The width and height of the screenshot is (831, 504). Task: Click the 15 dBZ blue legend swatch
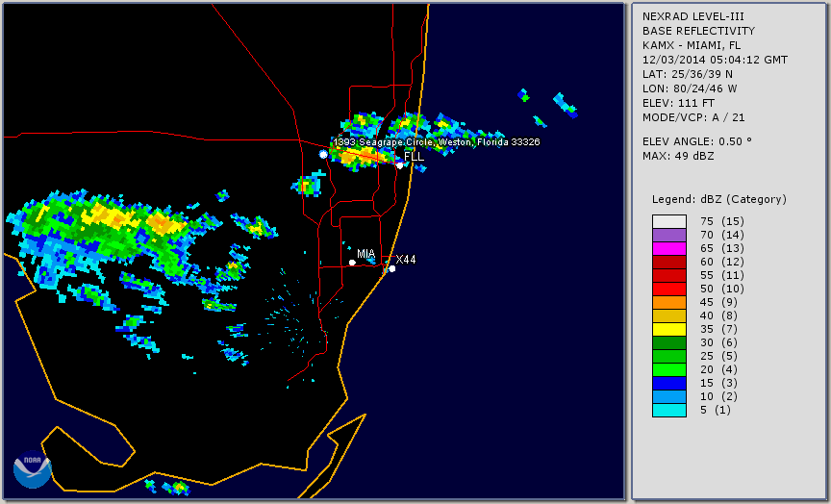coord(668,383)
